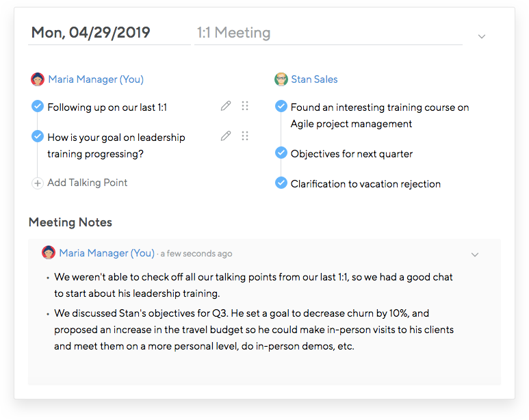The height and width of the screenshot is (420, 529).
Task: Toggle 'Clarification to vacation rejection' checkmark
Action: point(281,183)
